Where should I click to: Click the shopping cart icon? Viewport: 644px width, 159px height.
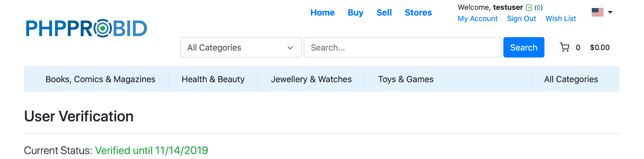(565, 47)
